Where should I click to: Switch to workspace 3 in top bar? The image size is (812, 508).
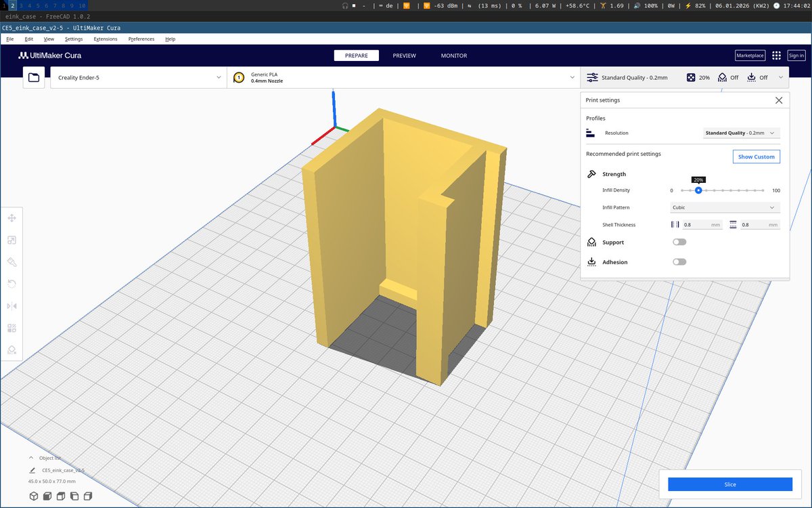click(20, 5)
